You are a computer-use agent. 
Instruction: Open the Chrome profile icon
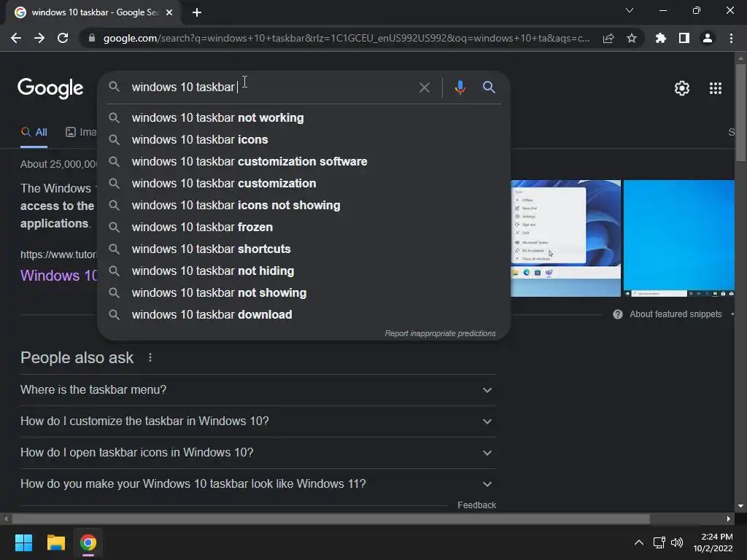tap(708, 38)
